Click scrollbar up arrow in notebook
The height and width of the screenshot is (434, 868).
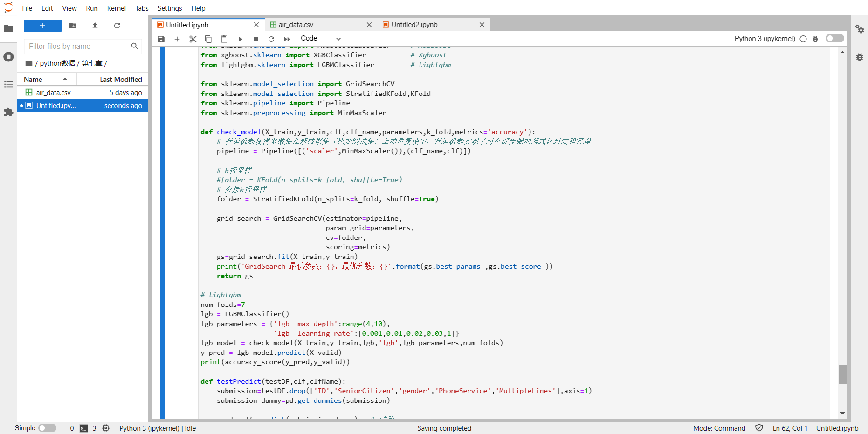[842, 52]
